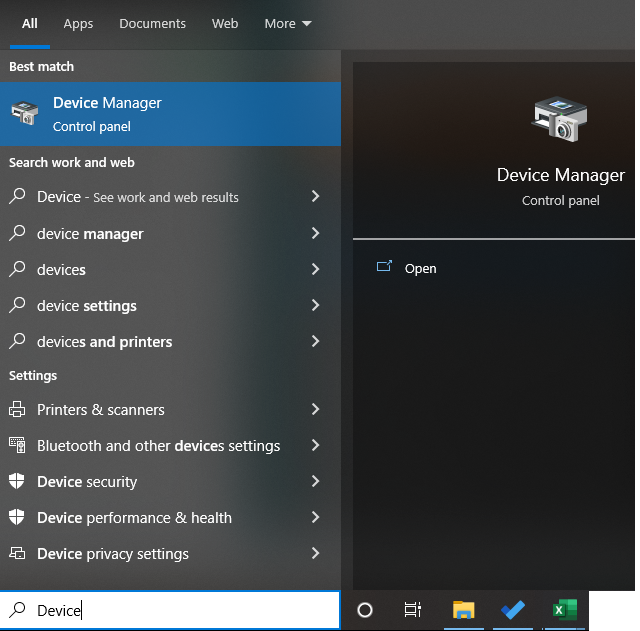Expand arrow next to 'device settings' suggestion
The width and height of the screenshot is (640, 631).
[315, 306]
